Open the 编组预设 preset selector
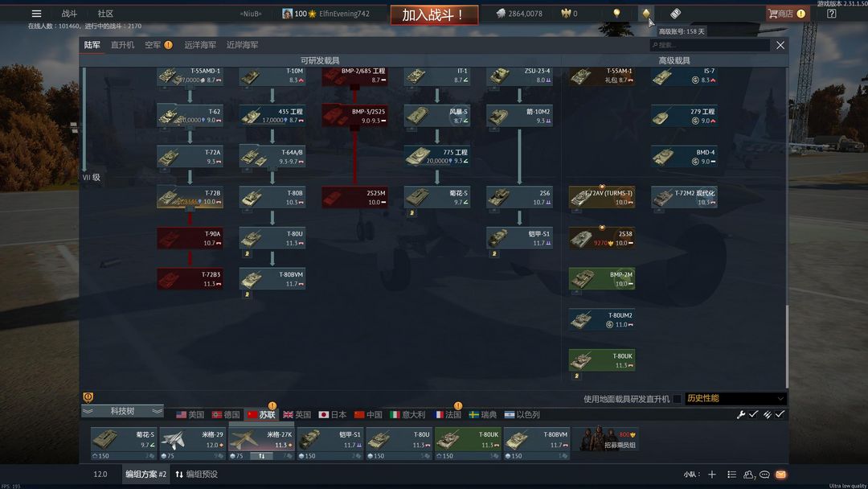868x489 pixels. (197, 475)
